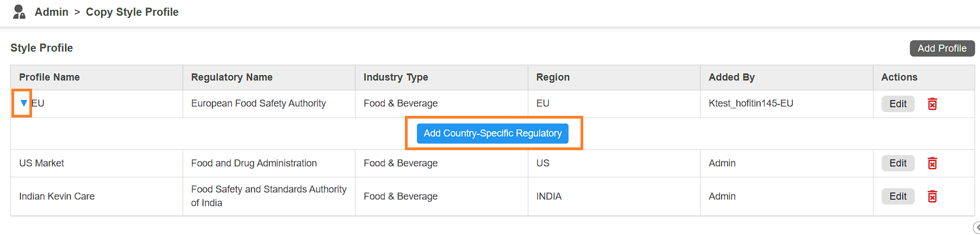The image size is (980, 235).
Task: Click the Regulatory Name column header
Action: tap(232, 77)
